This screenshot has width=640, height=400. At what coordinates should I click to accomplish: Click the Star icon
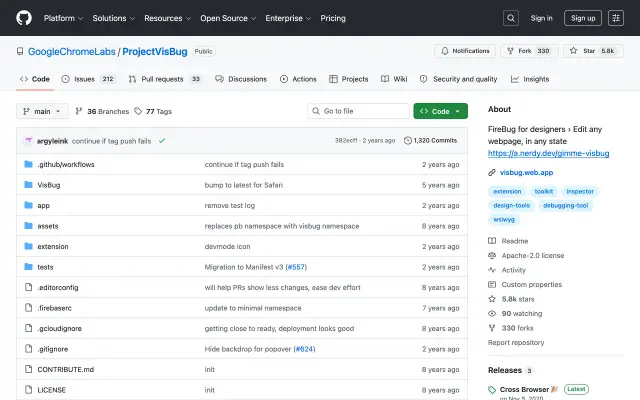(573, 51)
